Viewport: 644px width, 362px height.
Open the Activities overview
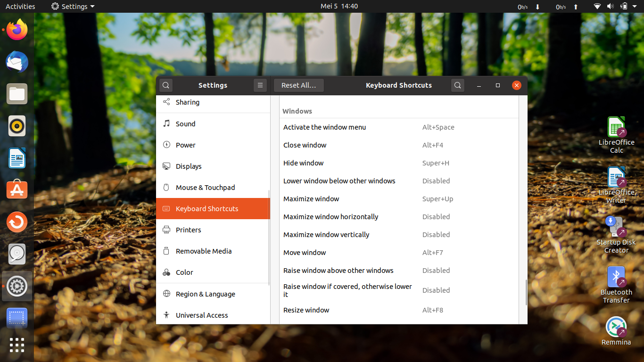coord(21,6)
